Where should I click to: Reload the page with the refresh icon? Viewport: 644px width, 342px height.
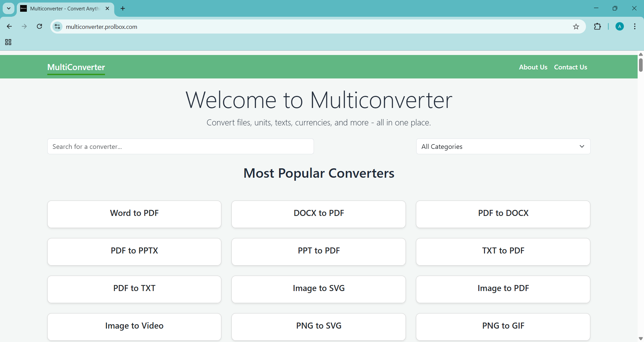point(40,26)
